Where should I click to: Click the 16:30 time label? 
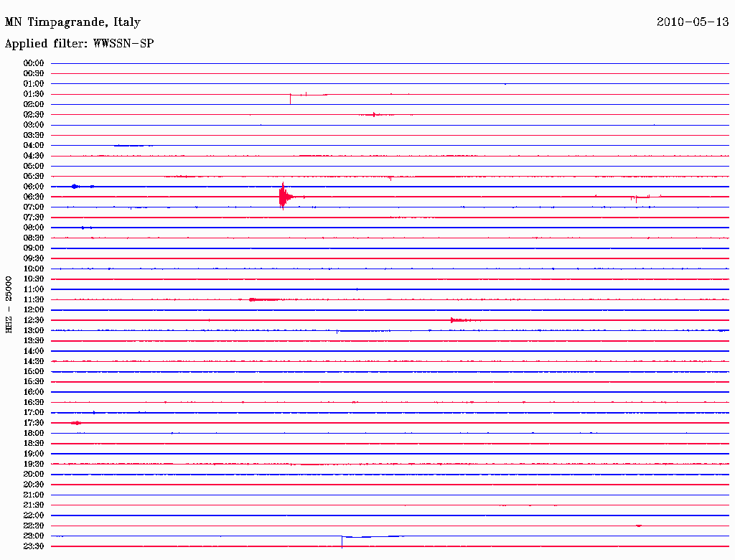click(34, 403)
